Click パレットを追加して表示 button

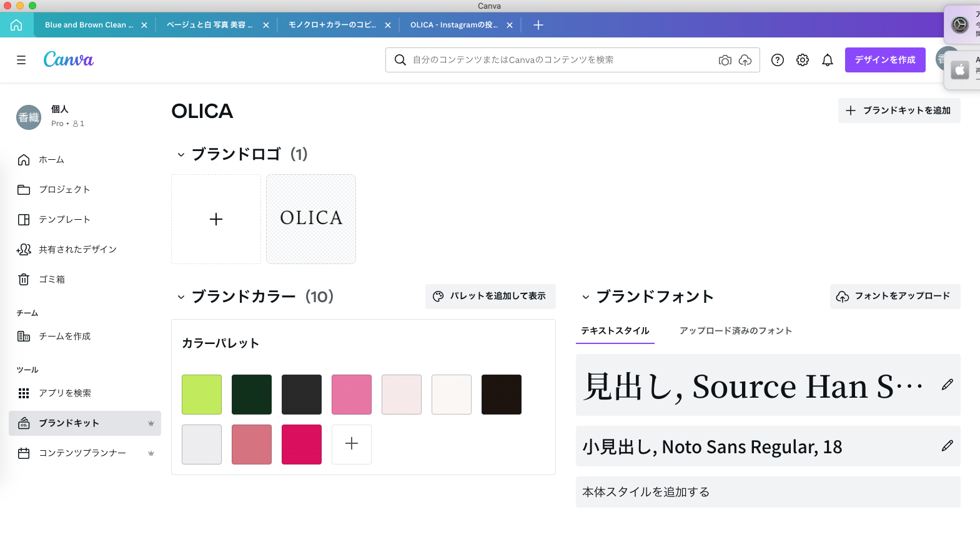(x=490, y=297)
